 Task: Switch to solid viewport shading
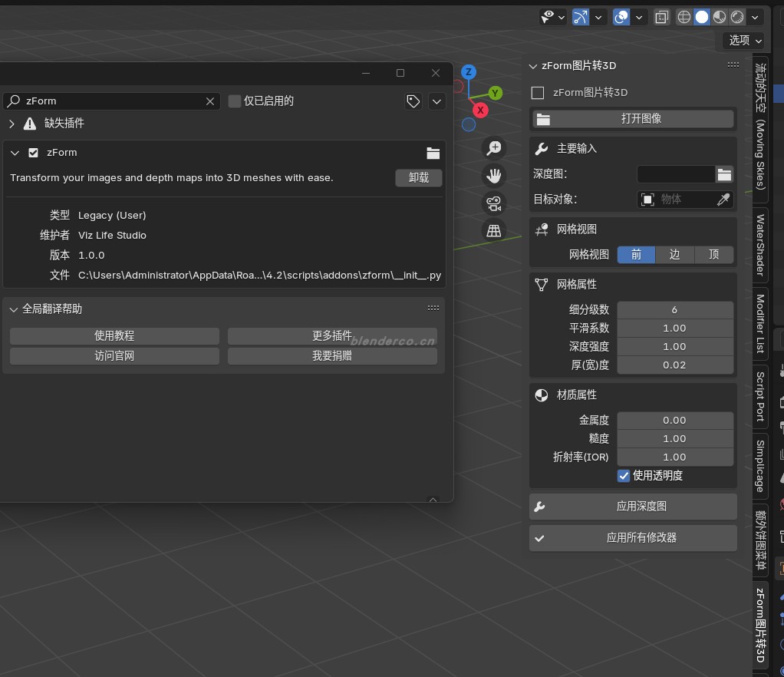click(x=701, y=17)
